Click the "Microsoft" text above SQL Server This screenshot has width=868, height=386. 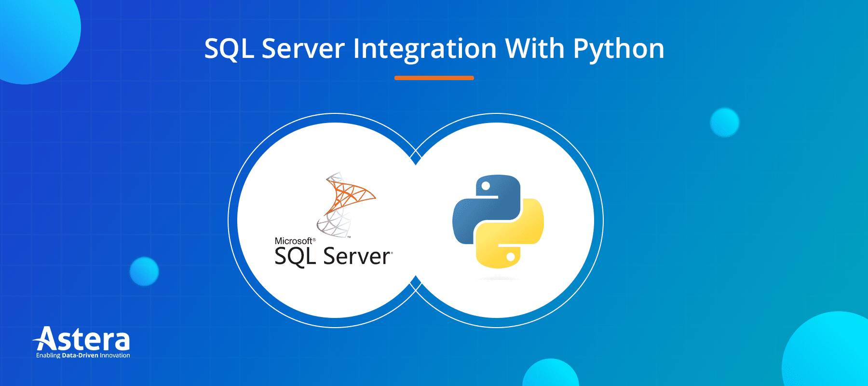coord(294,241)
